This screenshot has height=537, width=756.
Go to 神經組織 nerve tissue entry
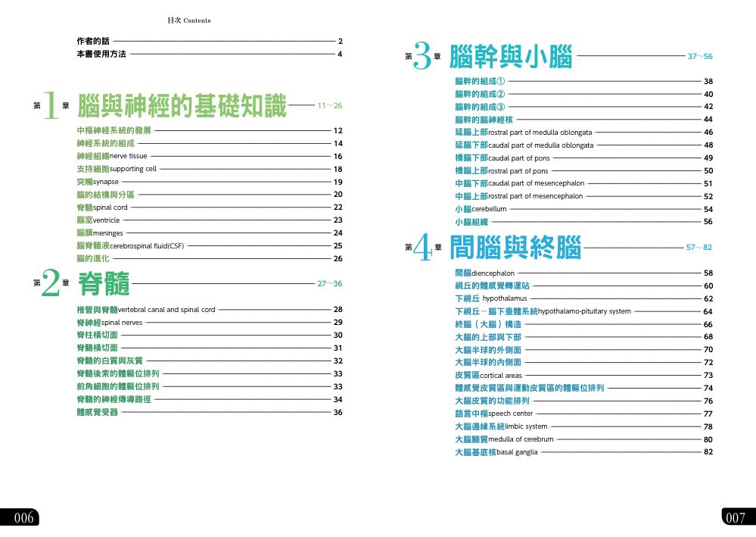pyautogui.click(x=112, y=156)
